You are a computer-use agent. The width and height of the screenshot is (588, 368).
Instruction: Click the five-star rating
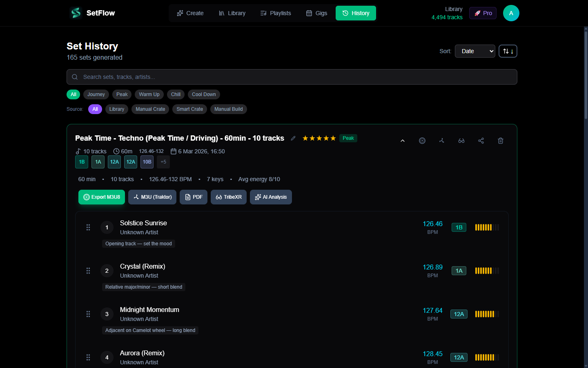point(319,138)
